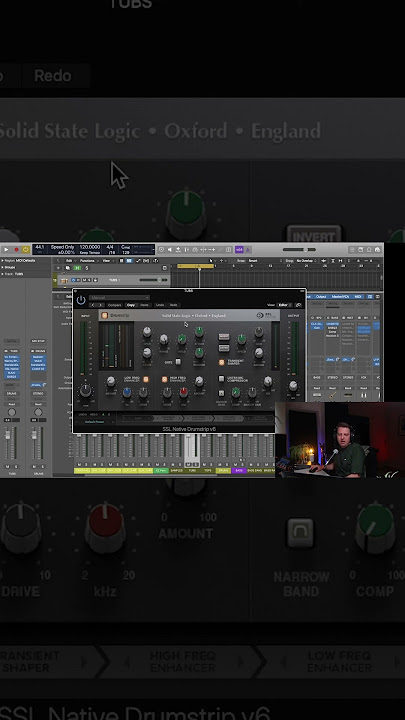Click the browsers icon at control bar far right
This screenshot has width=405, height=720.
point(377,249)
